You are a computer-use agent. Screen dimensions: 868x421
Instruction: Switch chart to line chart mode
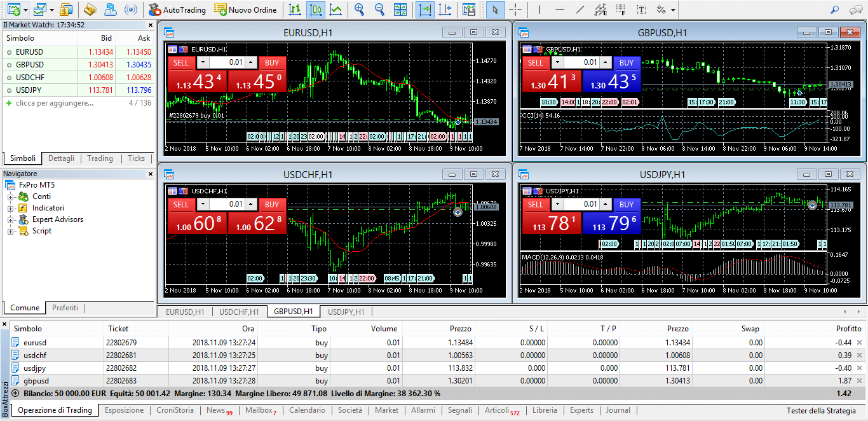(x=336, y=10)
